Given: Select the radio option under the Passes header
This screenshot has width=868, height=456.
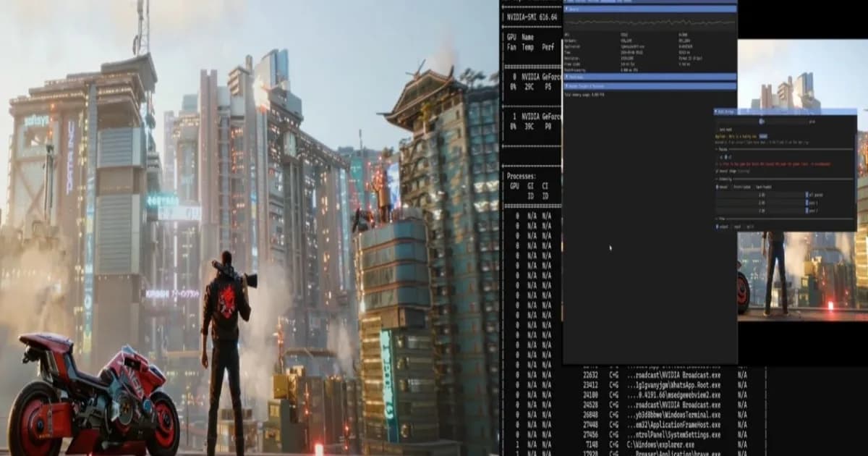Looking at the screenshot, I should pyautogui.click(x=726, y=157).
